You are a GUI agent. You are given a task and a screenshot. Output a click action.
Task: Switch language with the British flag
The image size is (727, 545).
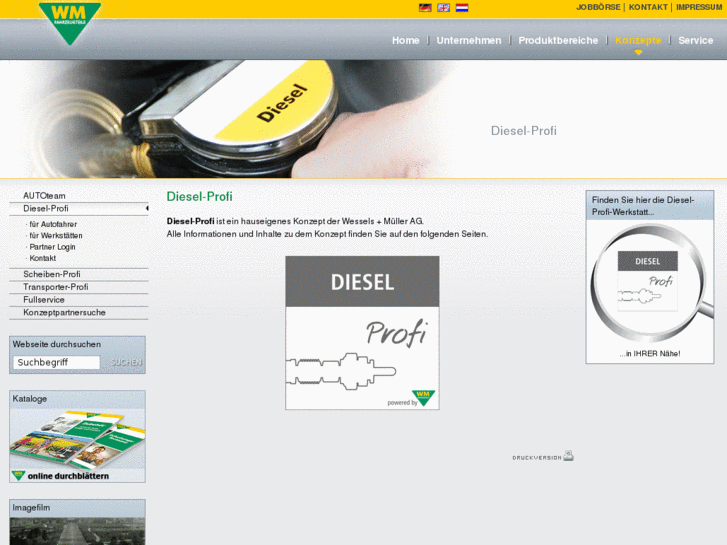point(444,7)
